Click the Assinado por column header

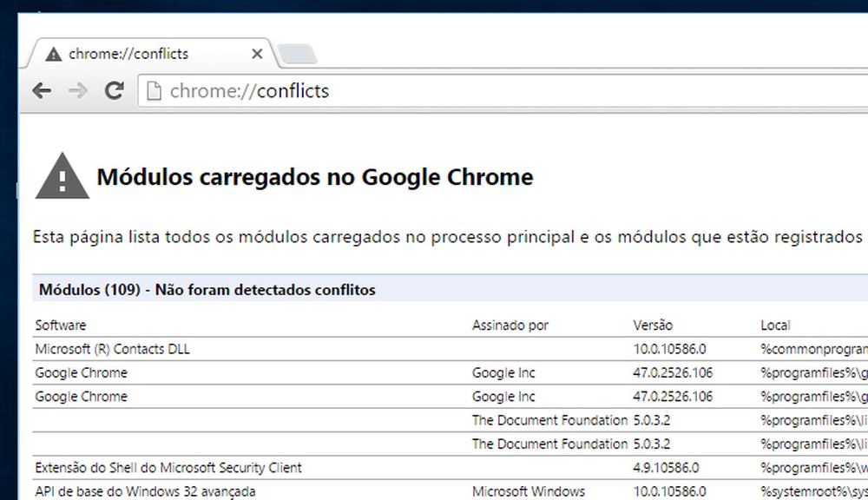[510, 325]
